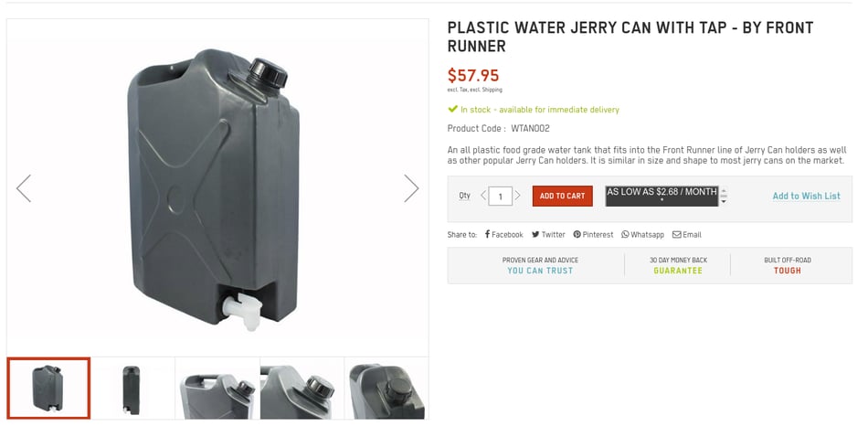Viewport: 868px width, 426px height.
Task: View the side-profile jerry can thumbnail
Action: point(132,389)
